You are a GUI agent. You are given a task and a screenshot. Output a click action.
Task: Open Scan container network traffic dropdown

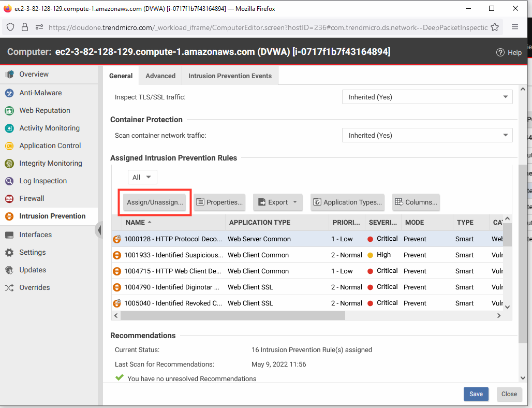pos(427,136)
